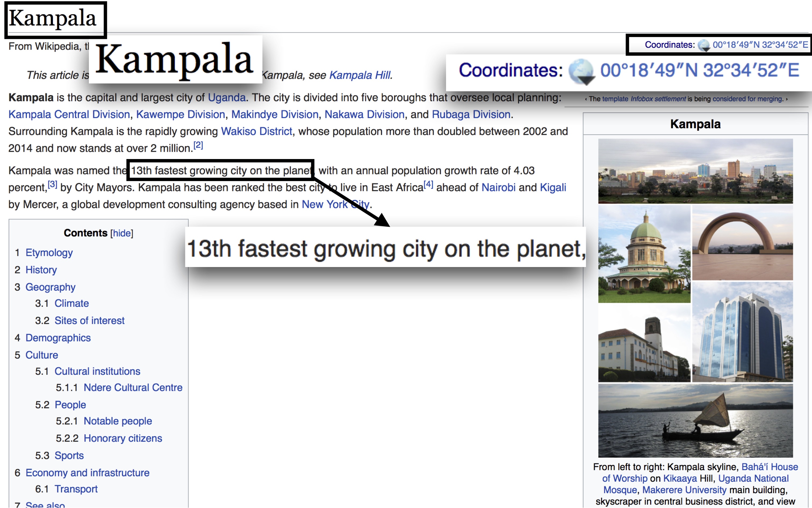
Task: Open the boat on lake photo
Action: click(x=695, y=421)
